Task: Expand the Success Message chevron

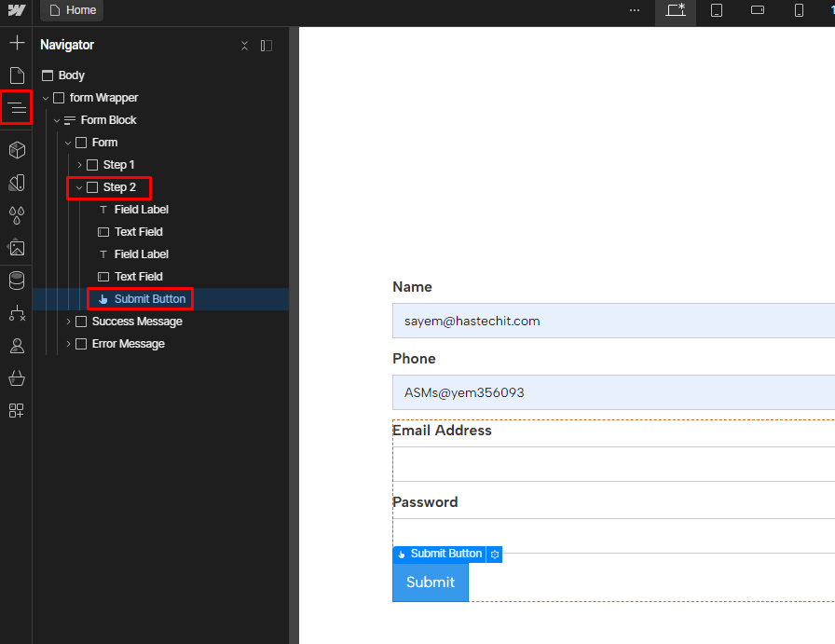Action: pos(68,322)
